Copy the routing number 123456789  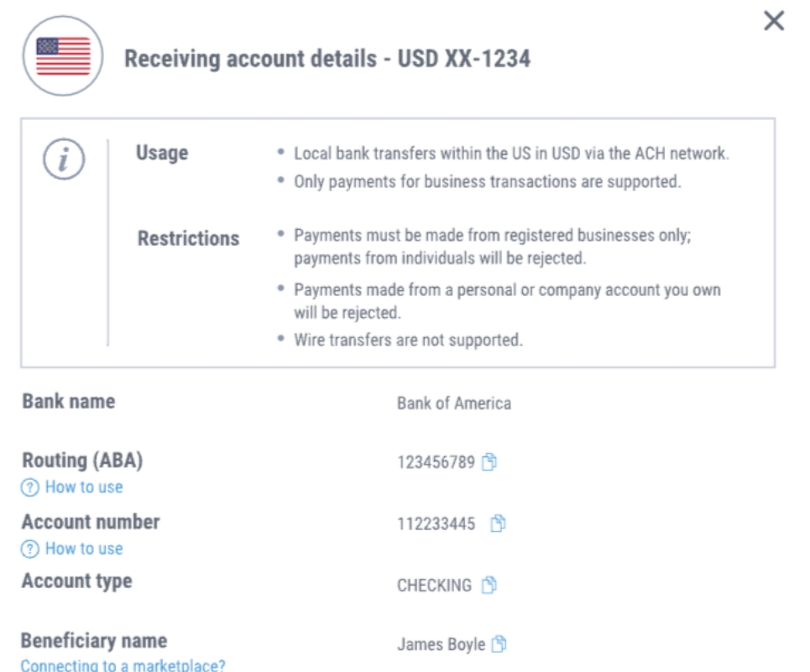click(x=489, y=461)
